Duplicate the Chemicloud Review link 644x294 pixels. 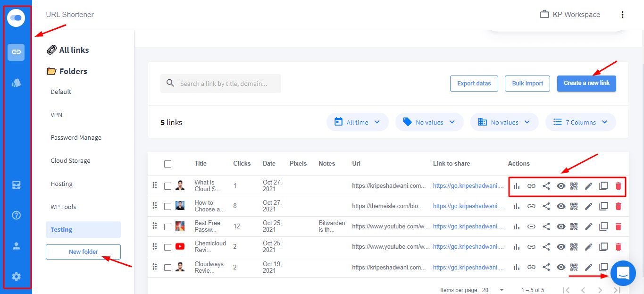[x=603, y=247]
